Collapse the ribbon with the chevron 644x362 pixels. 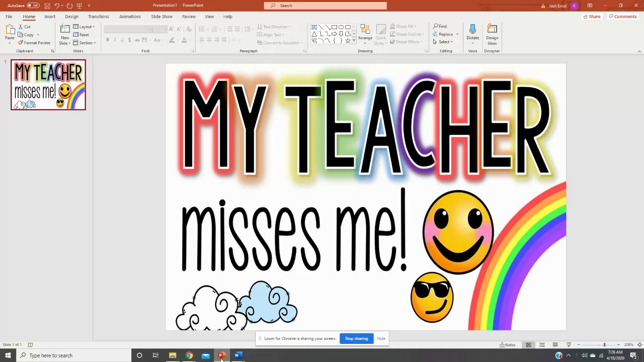(639, 51)
